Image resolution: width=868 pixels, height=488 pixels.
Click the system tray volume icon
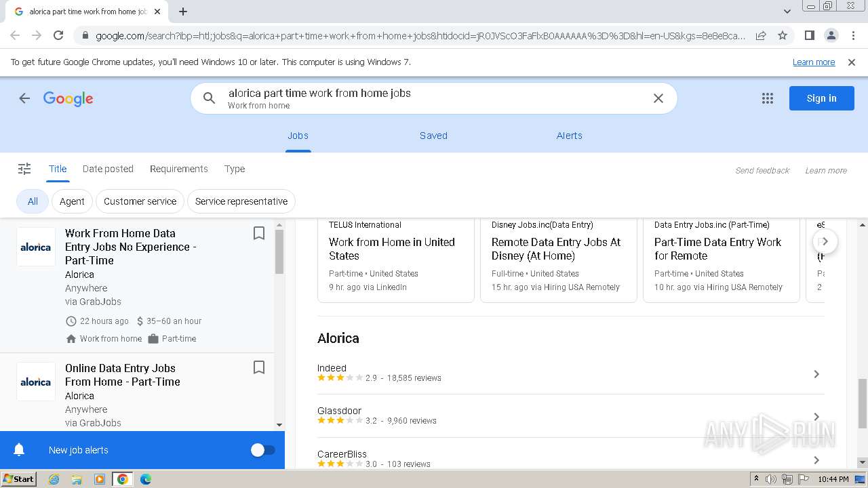point(771,479)
